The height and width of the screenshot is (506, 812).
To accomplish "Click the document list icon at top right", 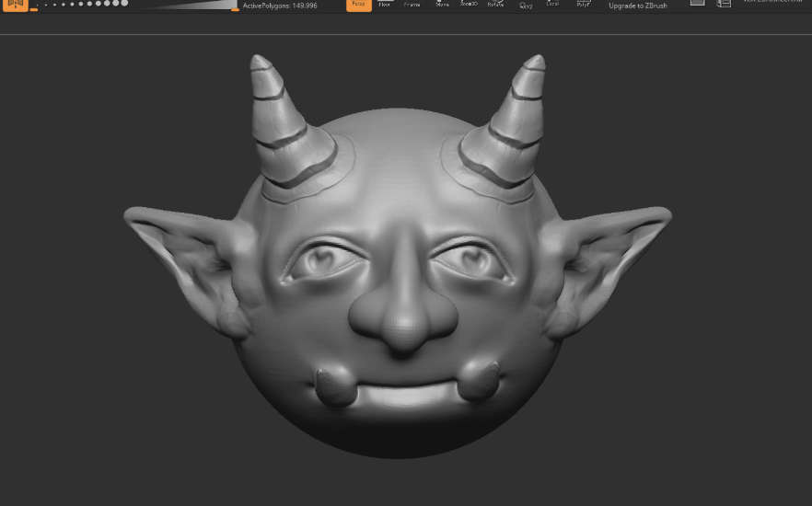I will pos(724,4).
